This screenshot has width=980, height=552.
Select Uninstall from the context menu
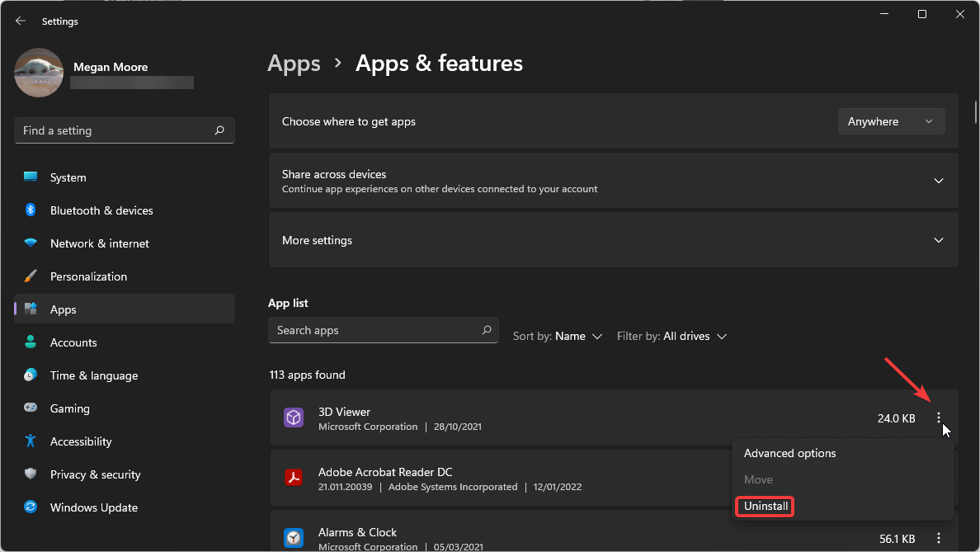click(764, 506)
